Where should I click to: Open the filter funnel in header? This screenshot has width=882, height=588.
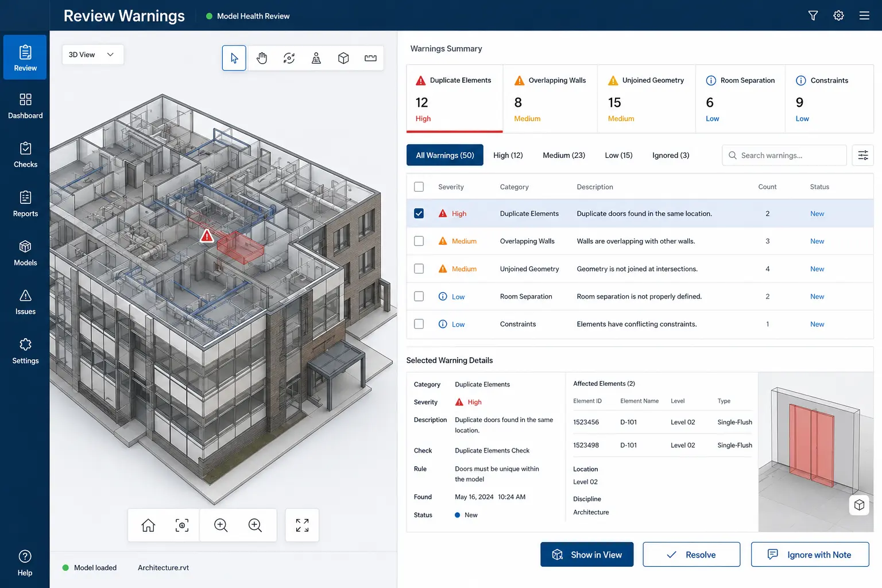[x=813, y=16]
